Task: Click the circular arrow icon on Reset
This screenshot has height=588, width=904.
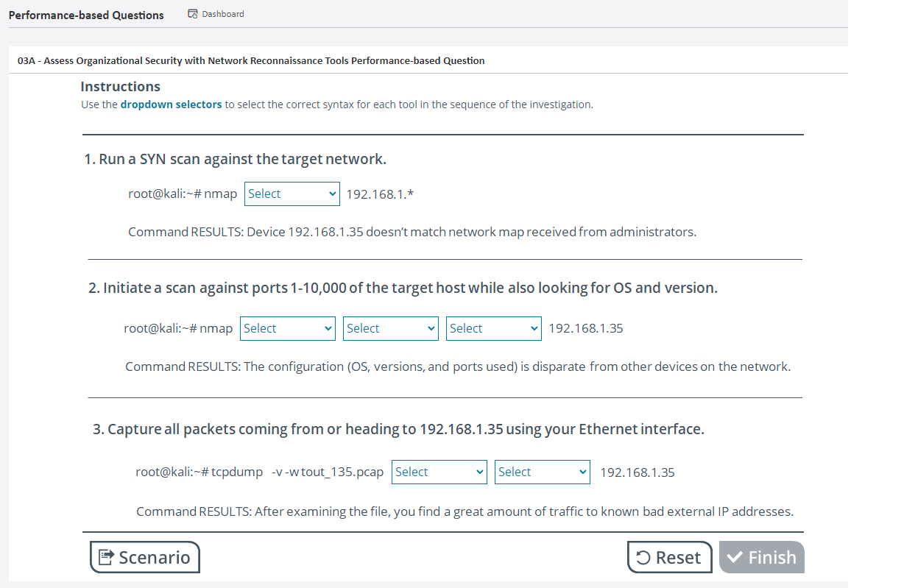Action: point(643,558)
